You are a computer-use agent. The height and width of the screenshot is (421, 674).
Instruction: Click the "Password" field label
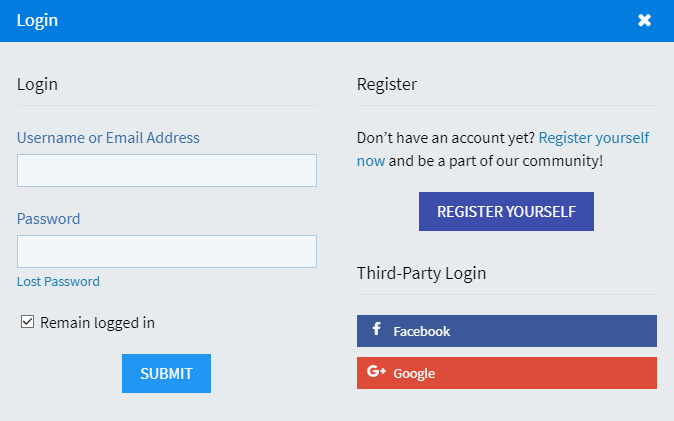tap(49, 219)
